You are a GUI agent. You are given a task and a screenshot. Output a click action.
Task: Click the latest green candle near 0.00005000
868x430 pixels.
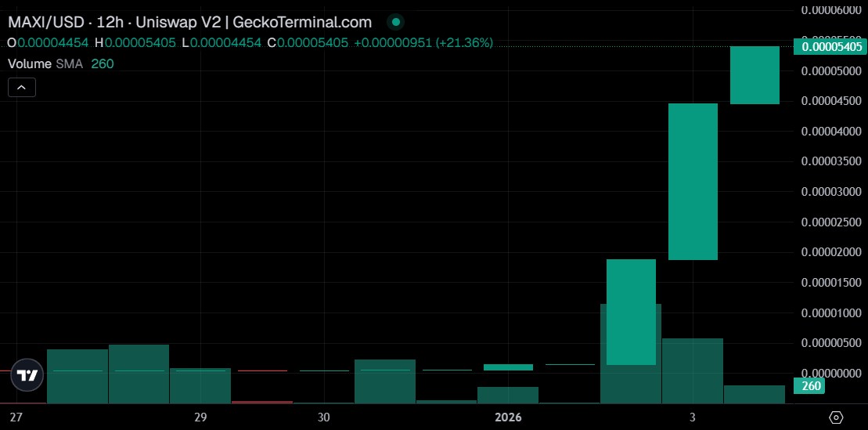pos(755,75)
